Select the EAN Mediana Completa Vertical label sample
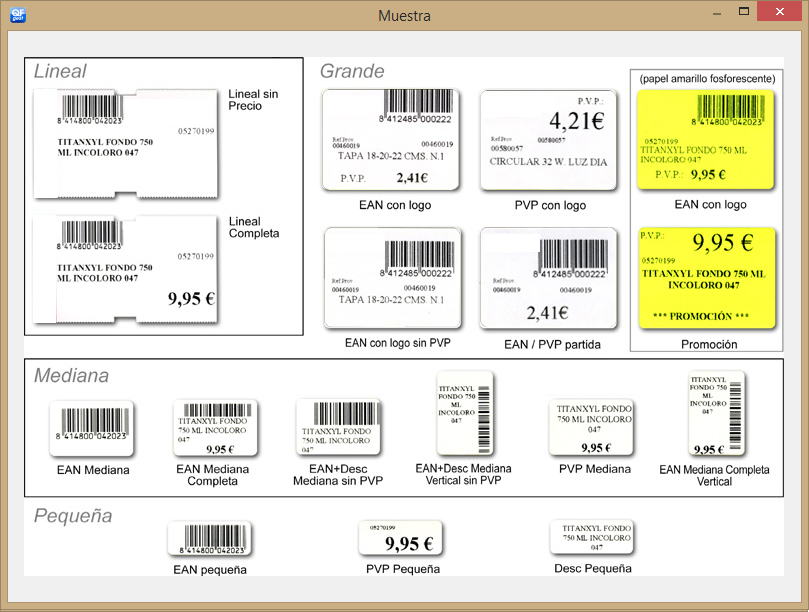The height and width of the screenshot is (612, 809). point(717,413)
